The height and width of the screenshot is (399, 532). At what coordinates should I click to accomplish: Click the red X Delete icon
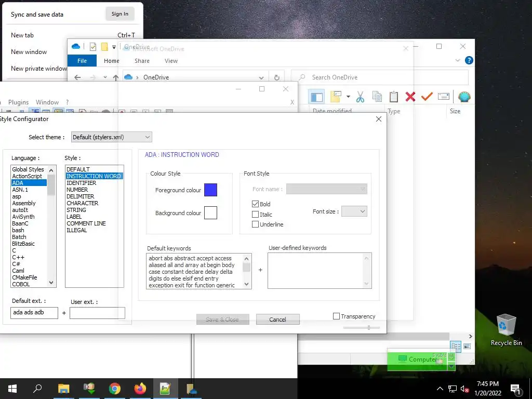(x=410, y=97)
